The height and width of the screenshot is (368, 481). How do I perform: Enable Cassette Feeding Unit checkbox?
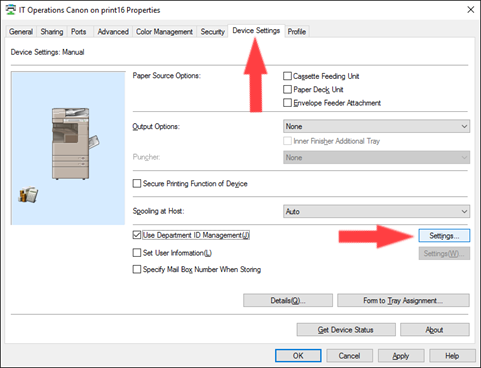tap(287, 76)
